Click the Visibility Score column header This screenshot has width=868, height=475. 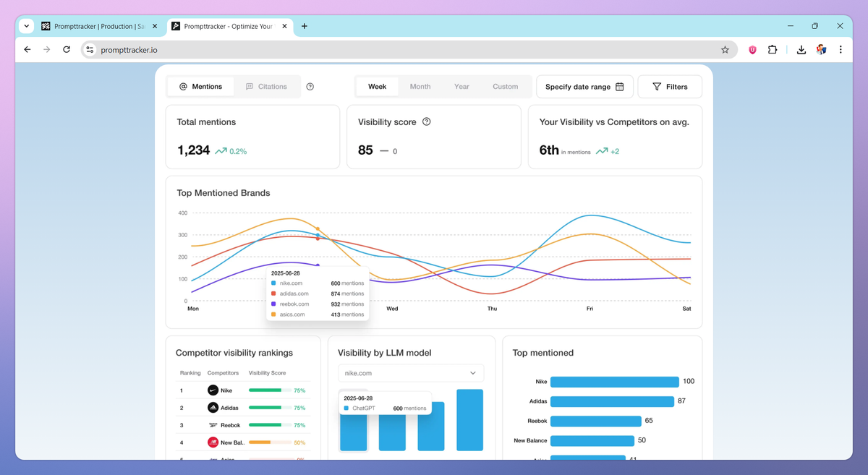(x=267, y=373)
